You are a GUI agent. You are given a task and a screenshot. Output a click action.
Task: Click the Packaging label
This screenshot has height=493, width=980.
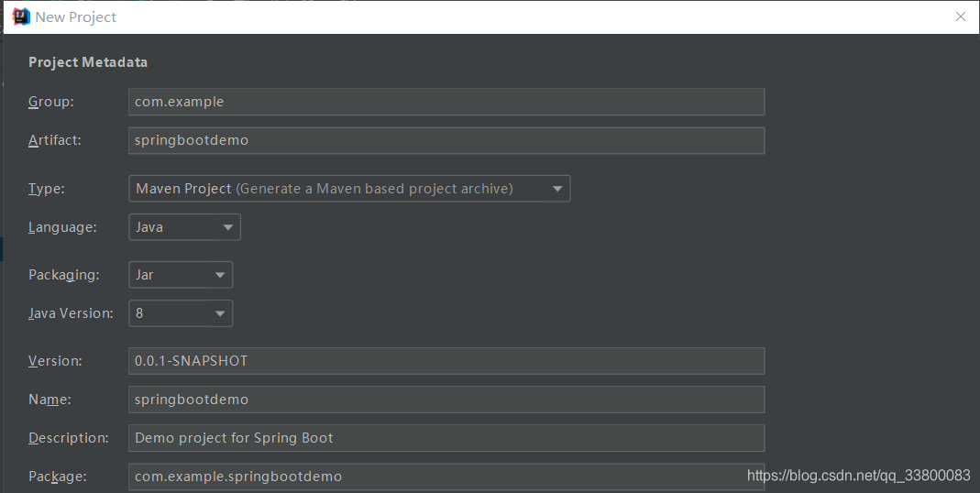pyautogui.click(x=64, y=275)
